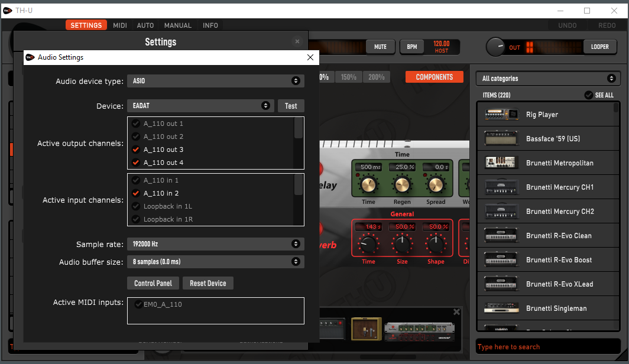Set zoom to 150%
The width and height of the screenshot is (629, 364).
coord(349,77)
